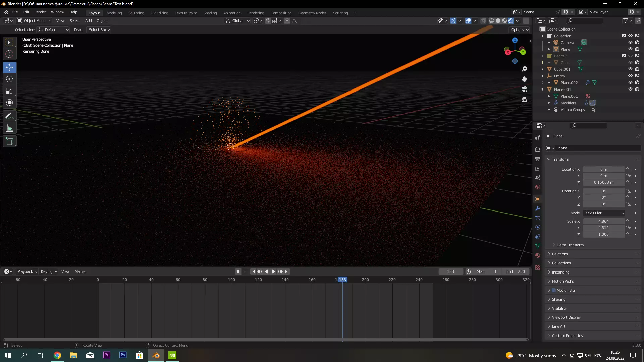This screenshot has height=362, width=644.
Task: Open the Modifier properties wrench tab
Action: [x=538, y=208]
